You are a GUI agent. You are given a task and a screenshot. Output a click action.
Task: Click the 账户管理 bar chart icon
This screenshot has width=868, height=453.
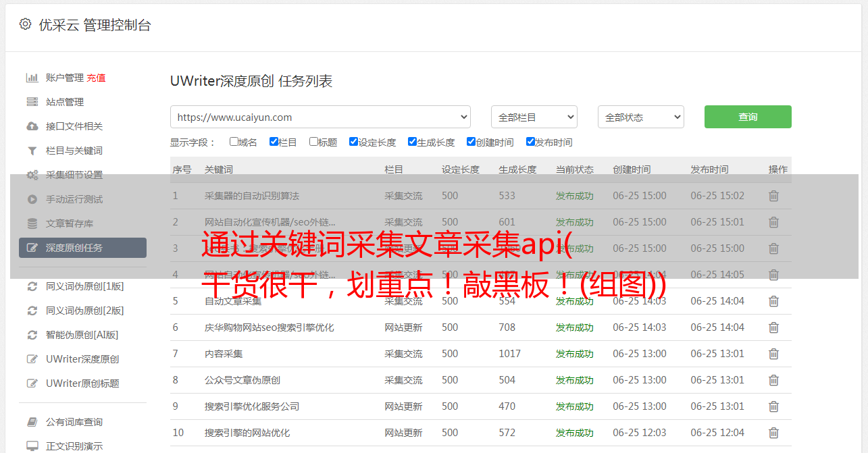[x=32, y=78]
